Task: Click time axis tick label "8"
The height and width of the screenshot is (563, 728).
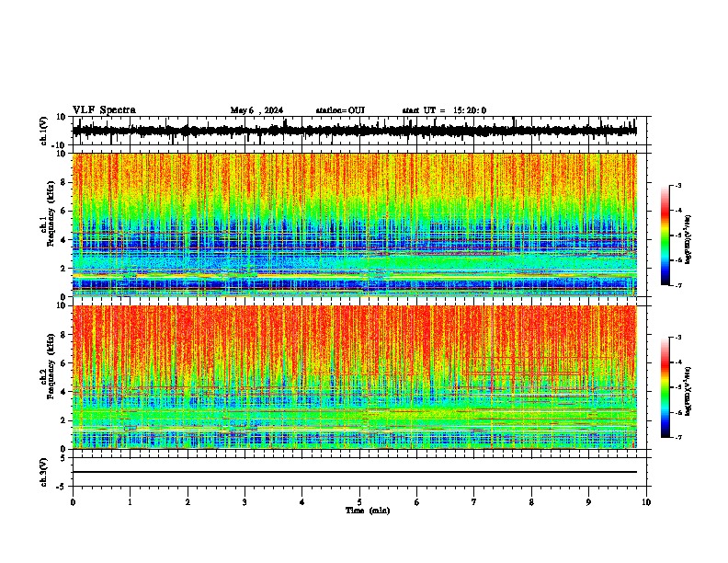Action: [531, 502]
